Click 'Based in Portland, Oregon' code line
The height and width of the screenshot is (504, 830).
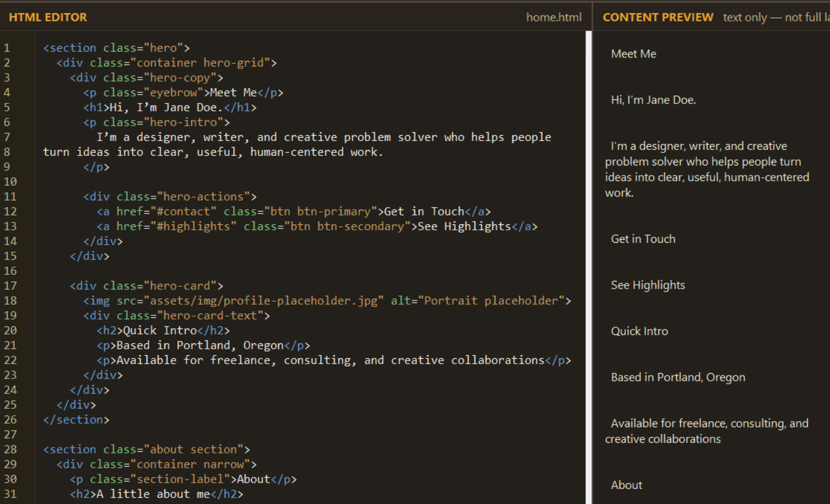click(x=203, y=345)
